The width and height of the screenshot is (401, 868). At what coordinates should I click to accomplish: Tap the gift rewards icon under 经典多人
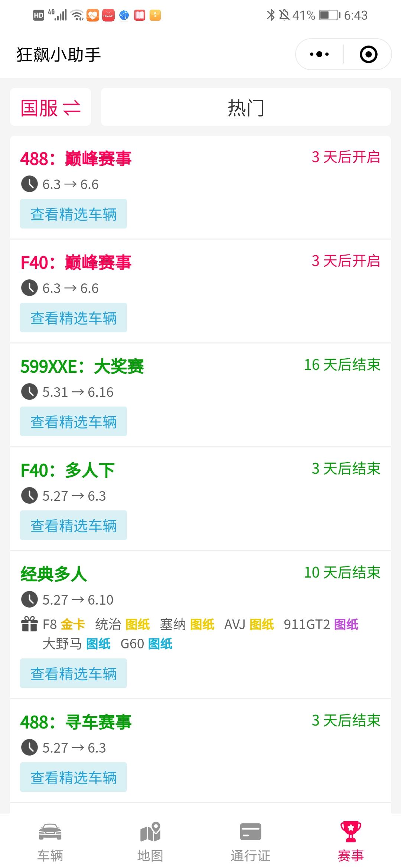click(29, 624)
